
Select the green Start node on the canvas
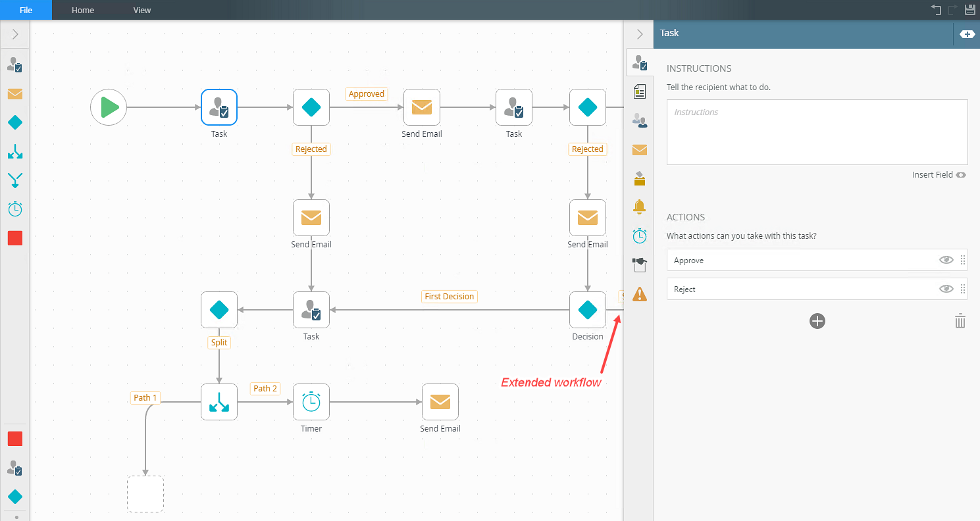(x=109, y=107)
